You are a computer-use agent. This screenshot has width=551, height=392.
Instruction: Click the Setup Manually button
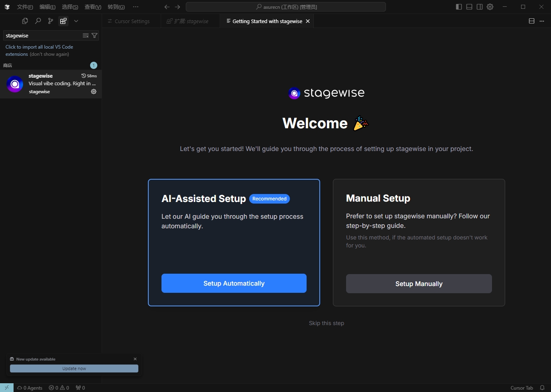[x=419, y=284]
